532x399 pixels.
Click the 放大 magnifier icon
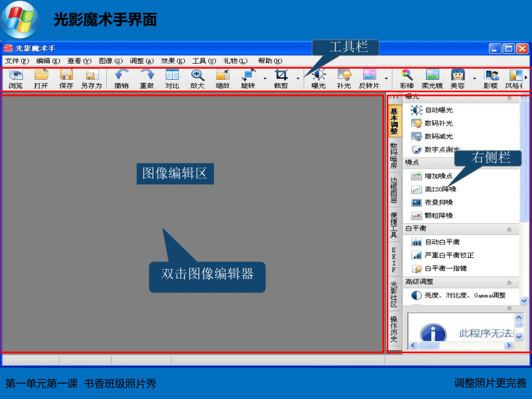197,79
